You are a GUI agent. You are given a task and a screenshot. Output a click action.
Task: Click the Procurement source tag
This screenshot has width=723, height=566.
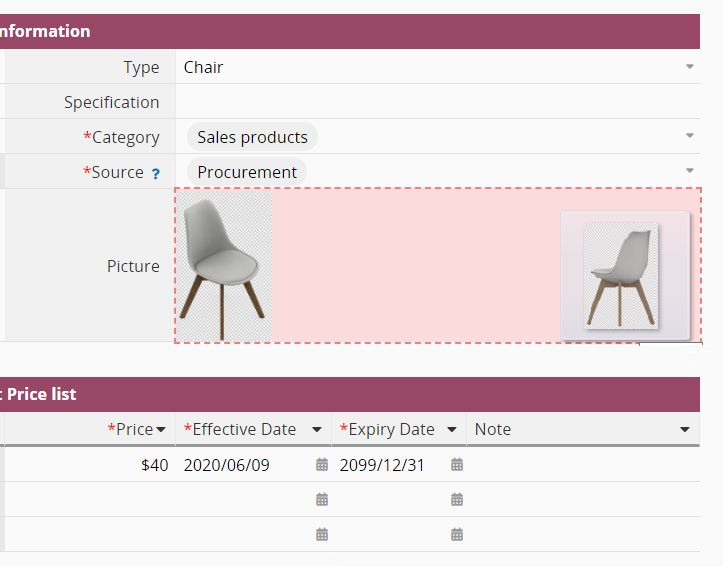coord(247,172)
